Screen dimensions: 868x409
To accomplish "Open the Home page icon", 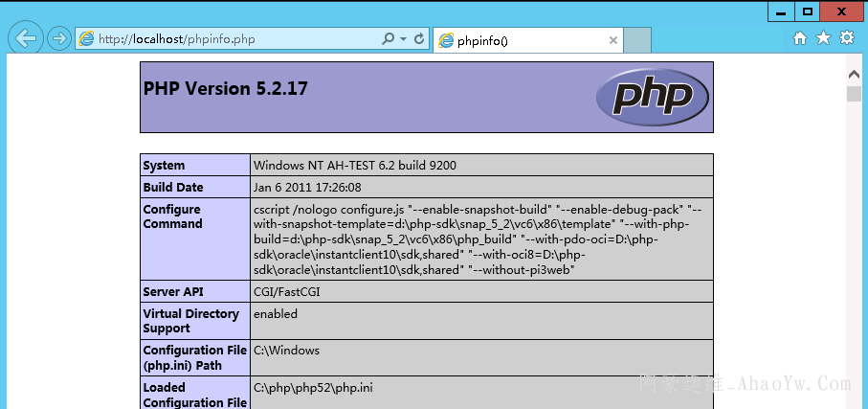I will pos(800,38).
